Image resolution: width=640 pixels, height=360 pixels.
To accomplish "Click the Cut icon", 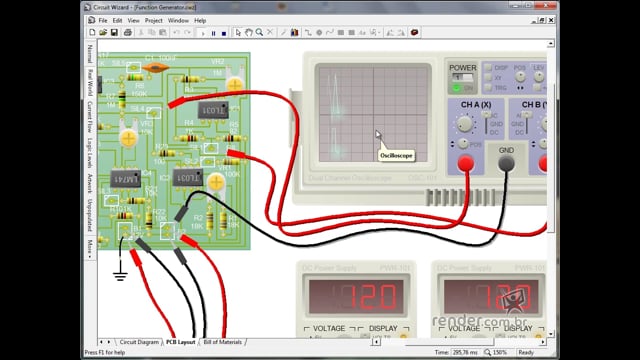I will (x=141, y=33).
